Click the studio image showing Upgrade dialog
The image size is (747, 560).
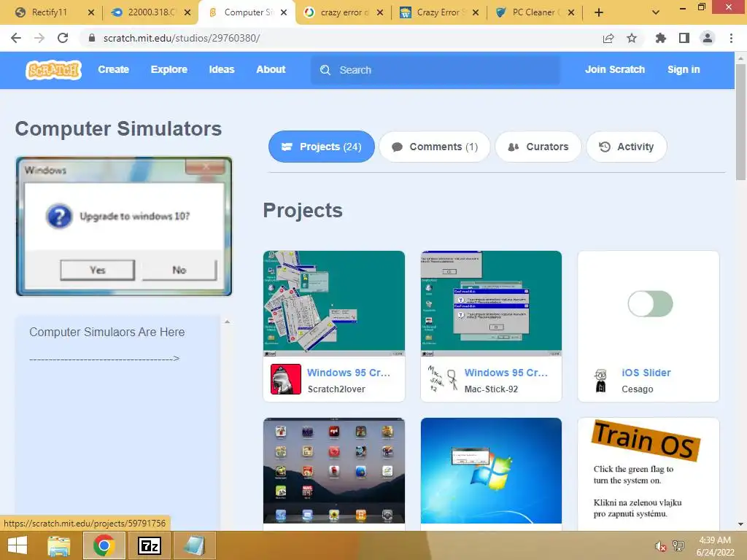(124, 226)
